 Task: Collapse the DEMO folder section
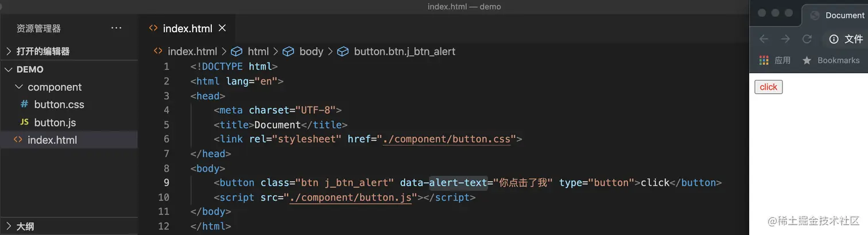click(x=9, y=70)
